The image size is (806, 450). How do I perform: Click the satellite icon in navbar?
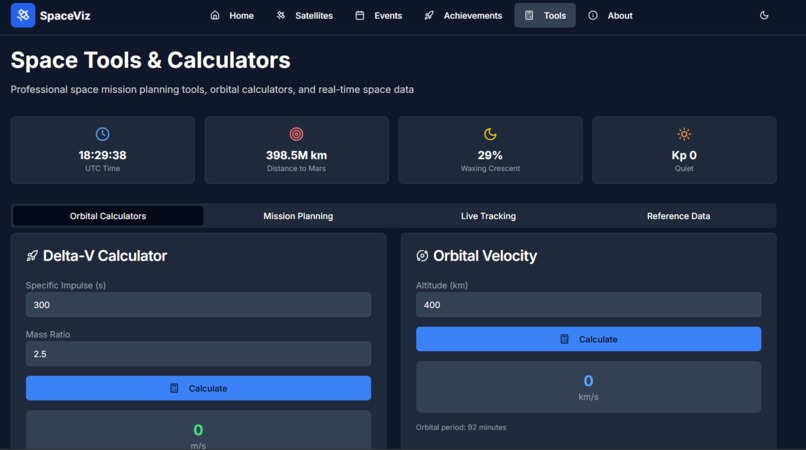[x=281, y=15]
